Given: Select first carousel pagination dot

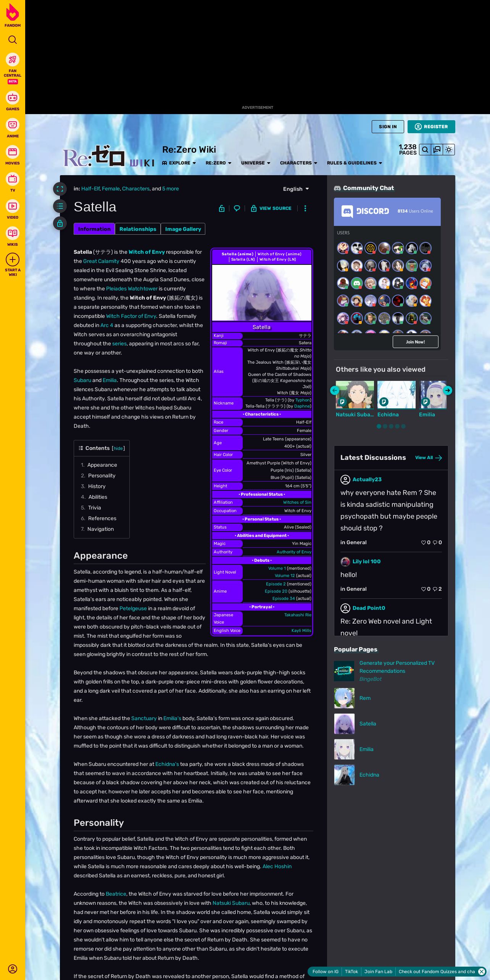Looking at the screenshot, I should pos(379,426).
